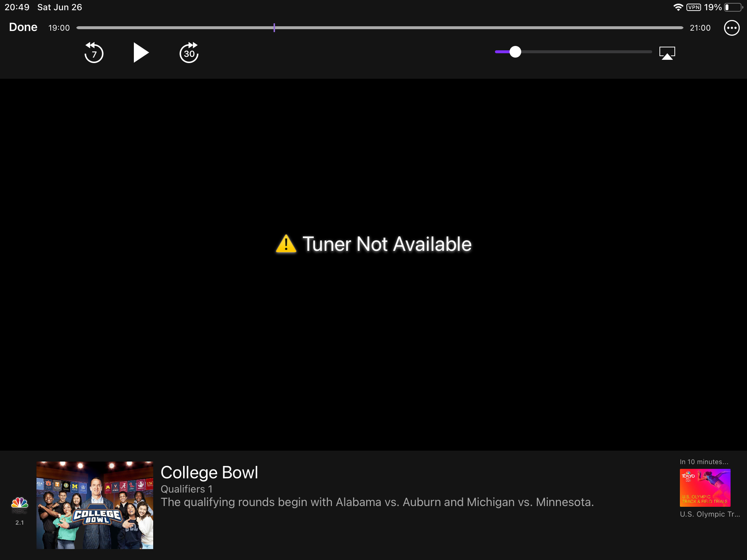Tap the Wi-Fi status icon
747x560 pixels.
pyautogui.click(x=678, y=7)
